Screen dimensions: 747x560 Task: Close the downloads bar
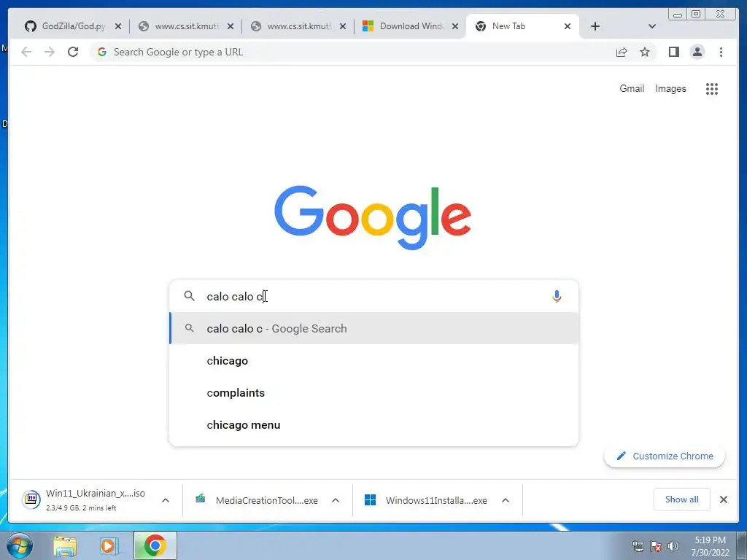click(723, 499)
